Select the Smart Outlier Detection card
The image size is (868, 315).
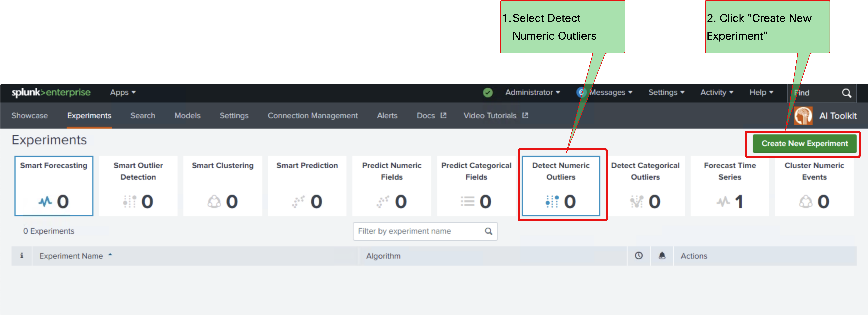point(138,186)
